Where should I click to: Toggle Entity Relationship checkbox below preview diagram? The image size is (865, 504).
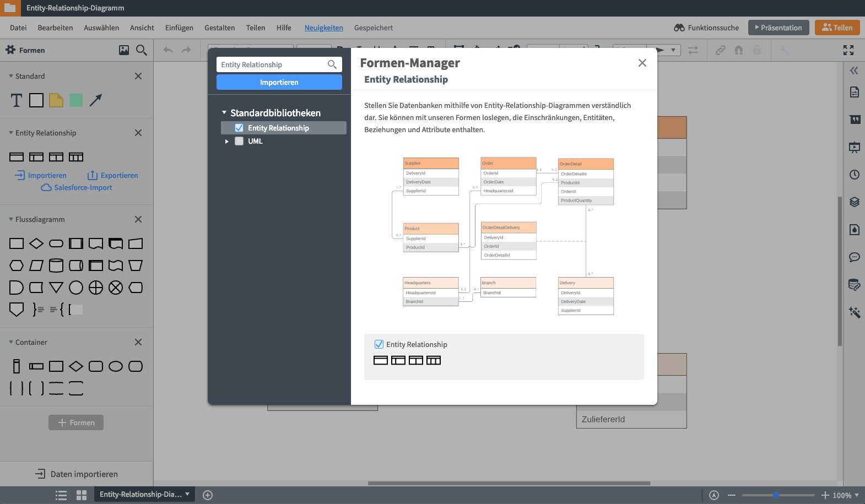click(x=379, y=344)
